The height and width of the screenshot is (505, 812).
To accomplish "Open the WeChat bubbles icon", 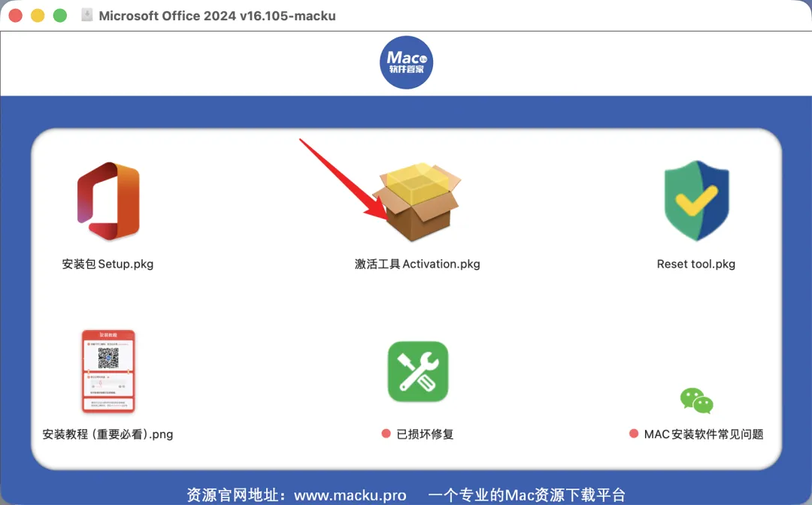I will (696, 401).
